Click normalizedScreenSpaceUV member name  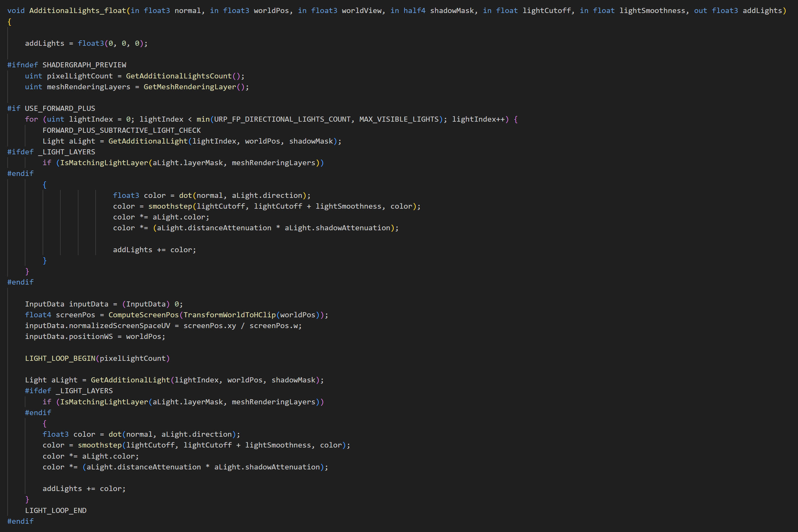coord(119,326)
